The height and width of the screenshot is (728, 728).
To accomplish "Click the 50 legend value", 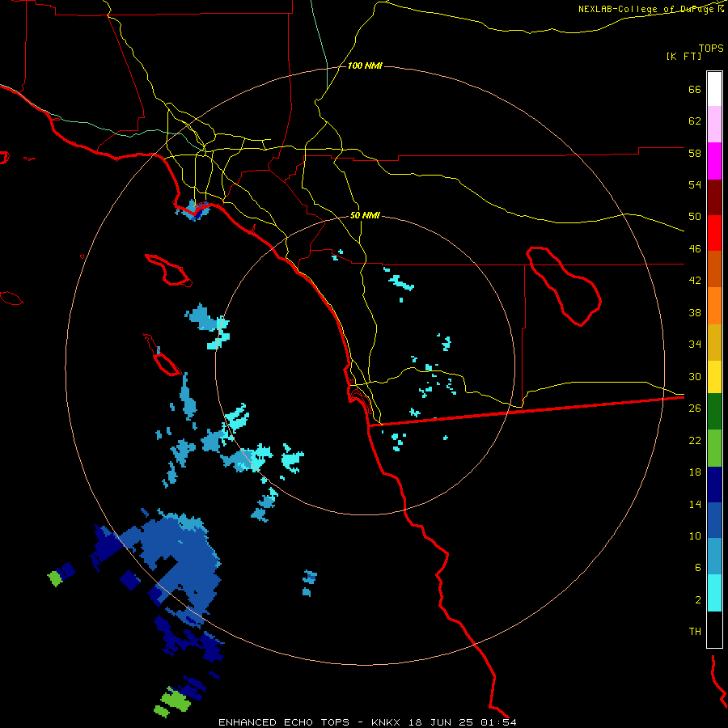I will coord(695,216).
